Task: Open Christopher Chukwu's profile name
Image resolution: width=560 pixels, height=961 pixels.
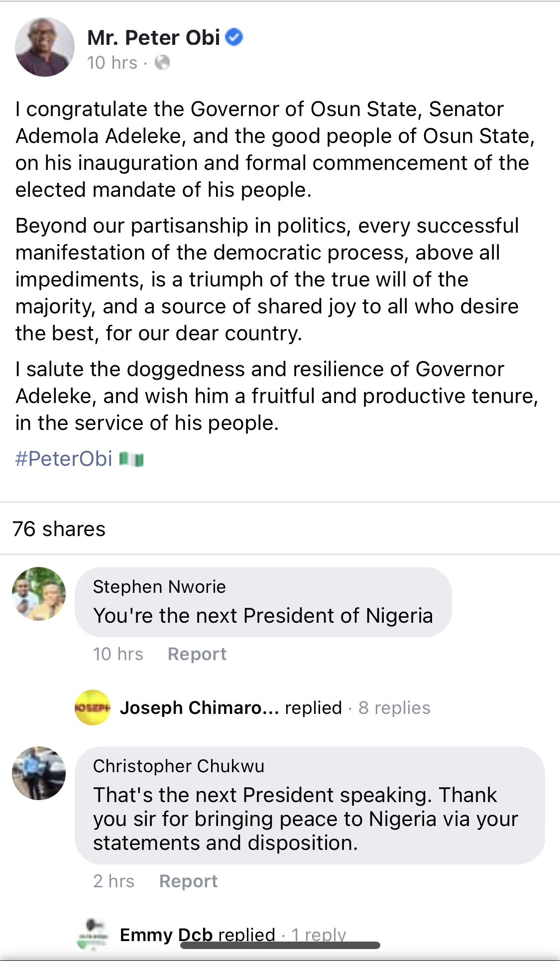Action: coord(178,766)
